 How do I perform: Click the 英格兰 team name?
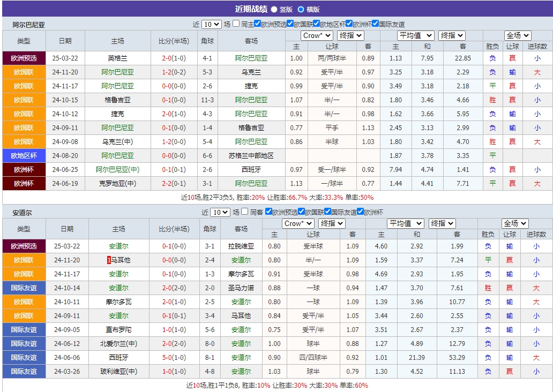pyautogui.click(x=116, y=58)
